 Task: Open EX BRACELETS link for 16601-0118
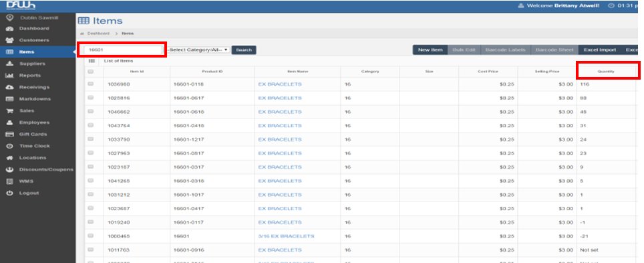click(x=280, y=84)
